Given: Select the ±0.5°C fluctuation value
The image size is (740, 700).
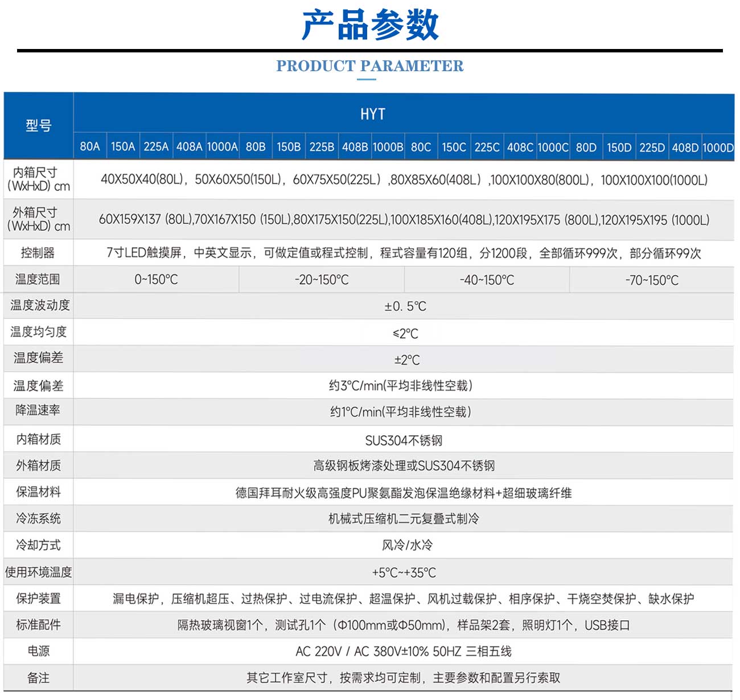Looking at the screenshot, I should point(405,306).
